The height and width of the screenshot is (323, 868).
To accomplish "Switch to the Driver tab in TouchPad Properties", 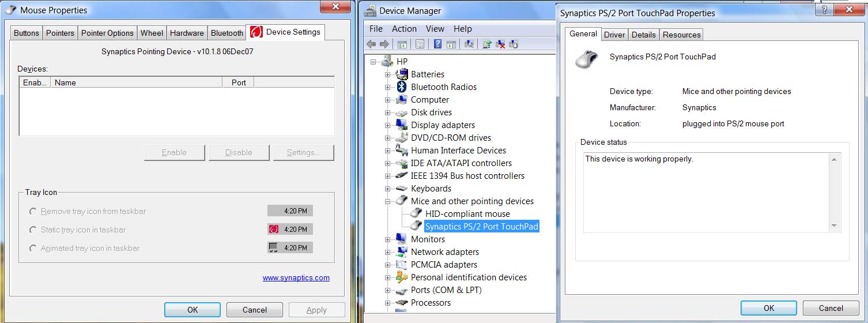I will point(614,35).
